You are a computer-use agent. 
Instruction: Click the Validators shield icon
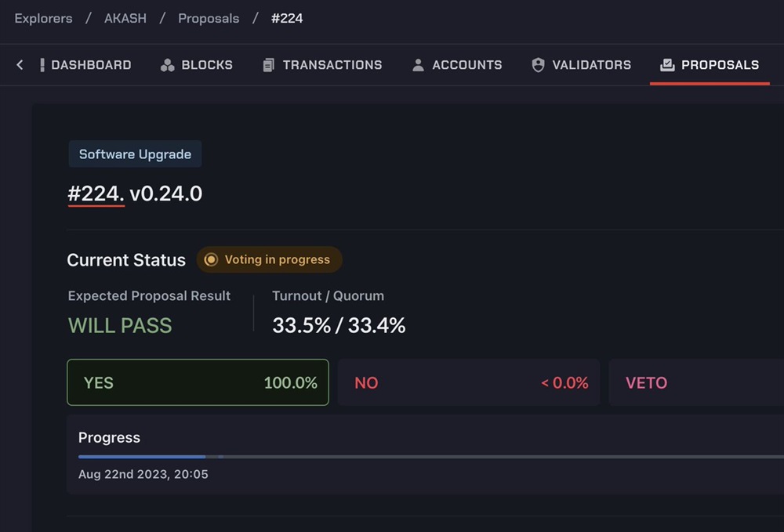click(x=538, y=65)
